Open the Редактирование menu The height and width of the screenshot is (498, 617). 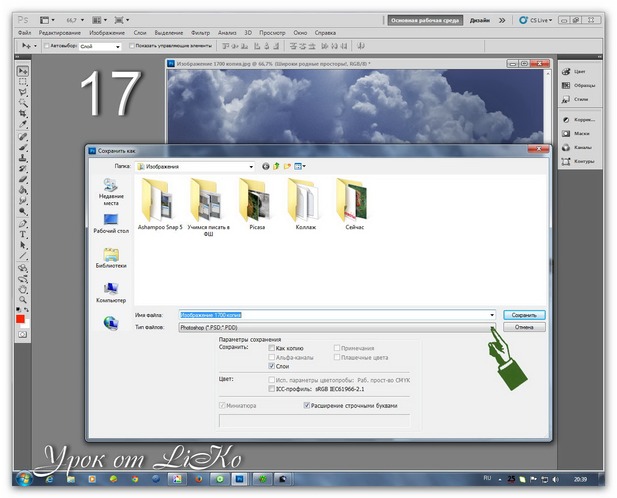59,33
